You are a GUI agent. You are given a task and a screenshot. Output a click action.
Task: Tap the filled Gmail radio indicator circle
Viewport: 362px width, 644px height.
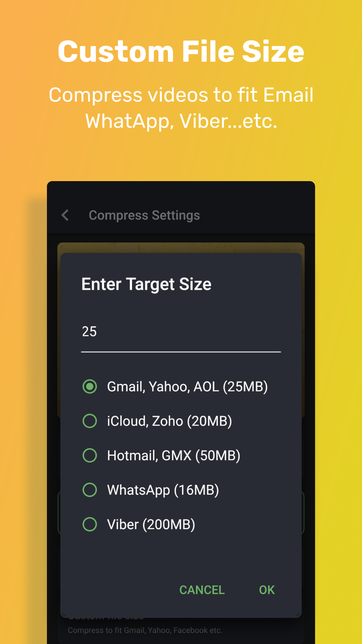[89, 386]
